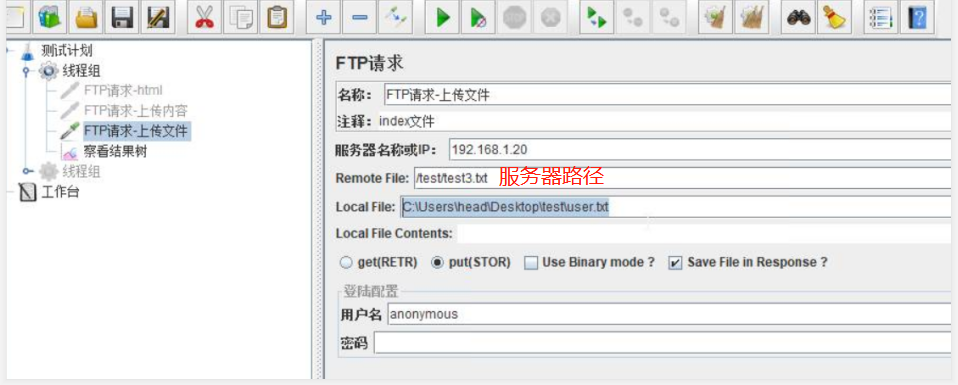
Task: Select the get(RETR) radio button
Action: pyautogui.click(x=346, y=263)
